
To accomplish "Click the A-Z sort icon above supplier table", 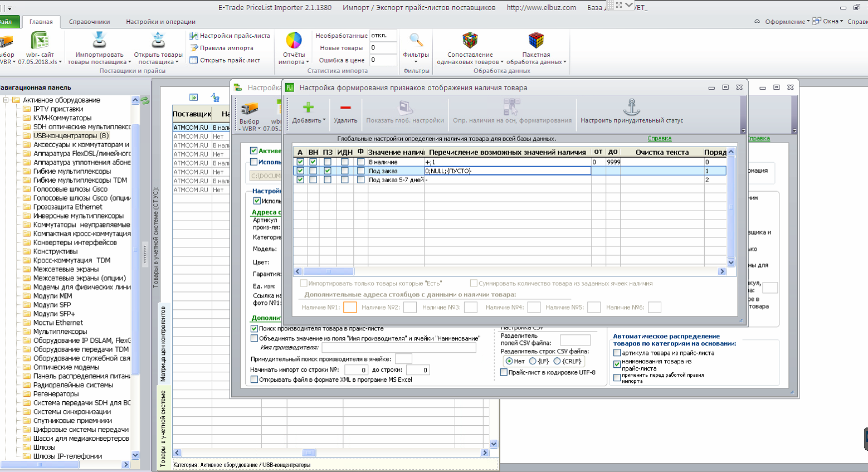I will pos(215,98).
